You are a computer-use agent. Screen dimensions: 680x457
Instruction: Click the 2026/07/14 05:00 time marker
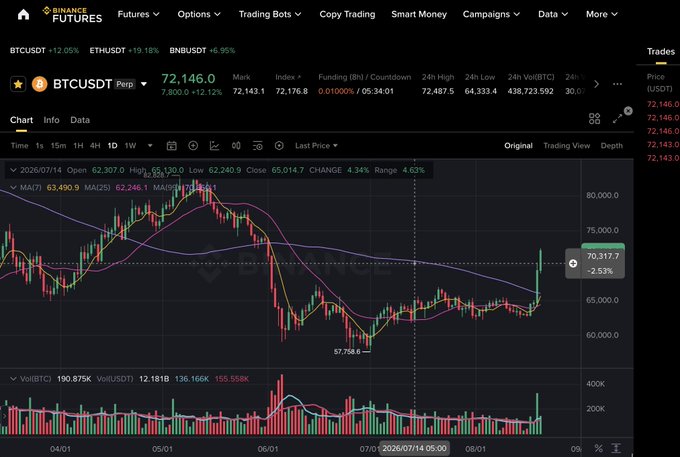[x=415, y=448]
